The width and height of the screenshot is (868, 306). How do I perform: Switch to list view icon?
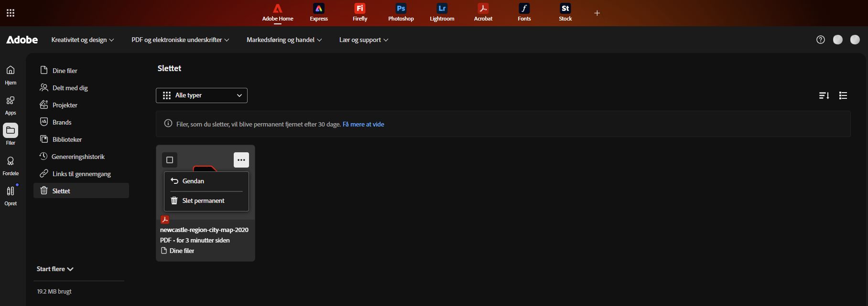(843, 95)
